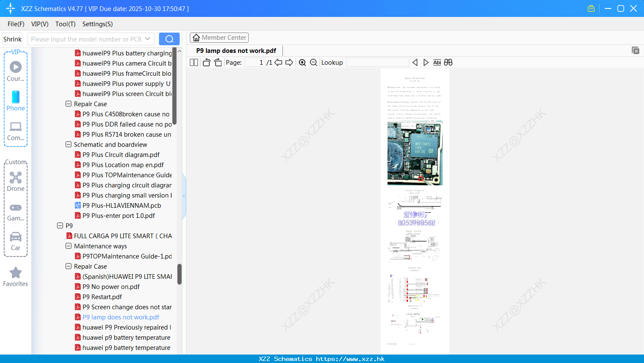Open model number dropdown arrow

(x=148, y=39)
